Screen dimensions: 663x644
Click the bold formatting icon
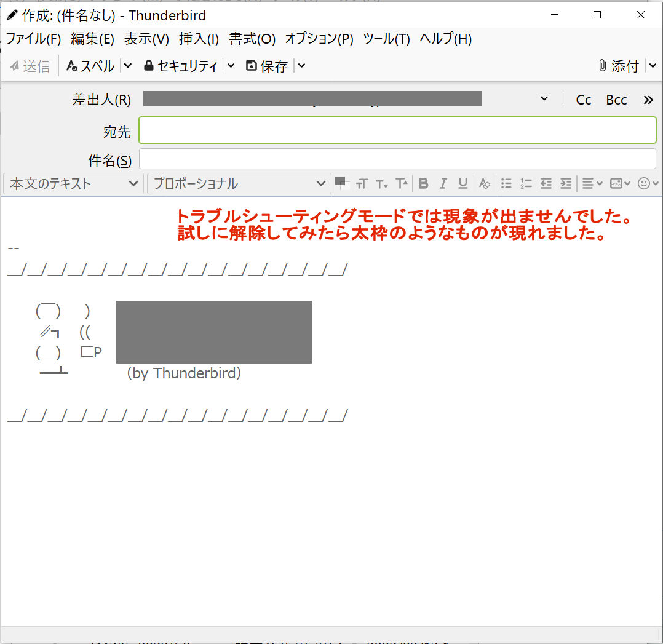[423, 183]
